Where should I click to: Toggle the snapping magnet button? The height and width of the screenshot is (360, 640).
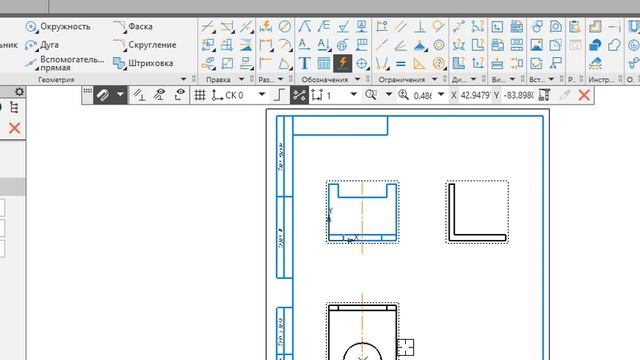point(103,95)
